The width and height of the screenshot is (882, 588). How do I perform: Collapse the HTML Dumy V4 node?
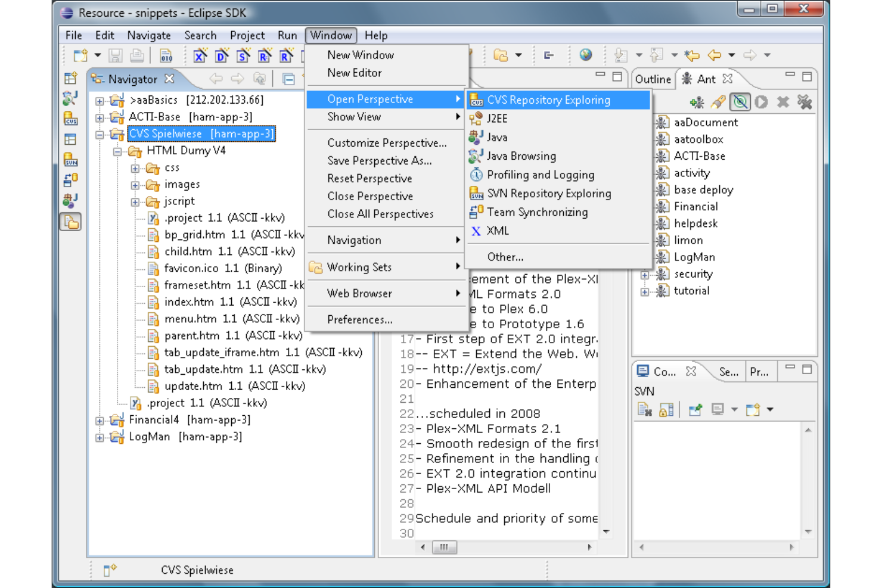(x=118, y=151)
